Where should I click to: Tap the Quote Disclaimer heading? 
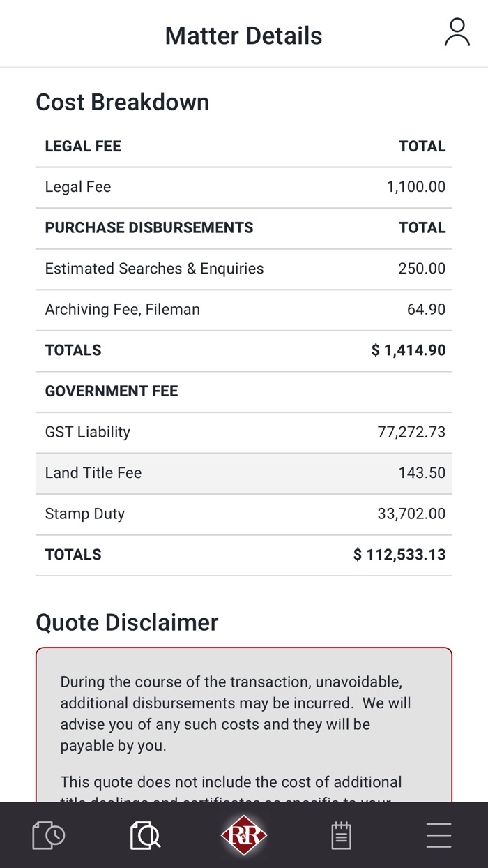tap(127, 622)
